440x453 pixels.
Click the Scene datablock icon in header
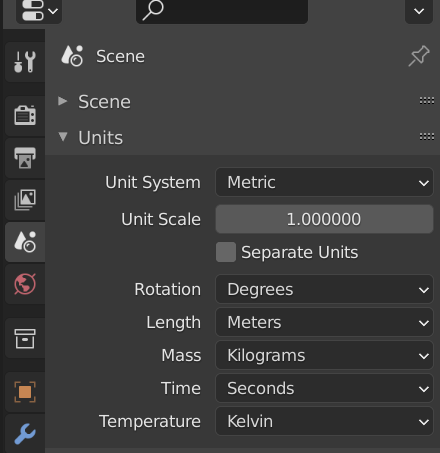tap(72, 56)
